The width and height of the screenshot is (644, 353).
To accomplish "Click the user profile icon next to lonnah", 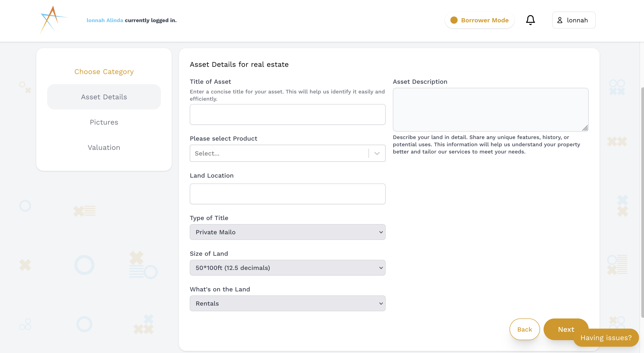I will pyautogui.click(x=561, y=20).
